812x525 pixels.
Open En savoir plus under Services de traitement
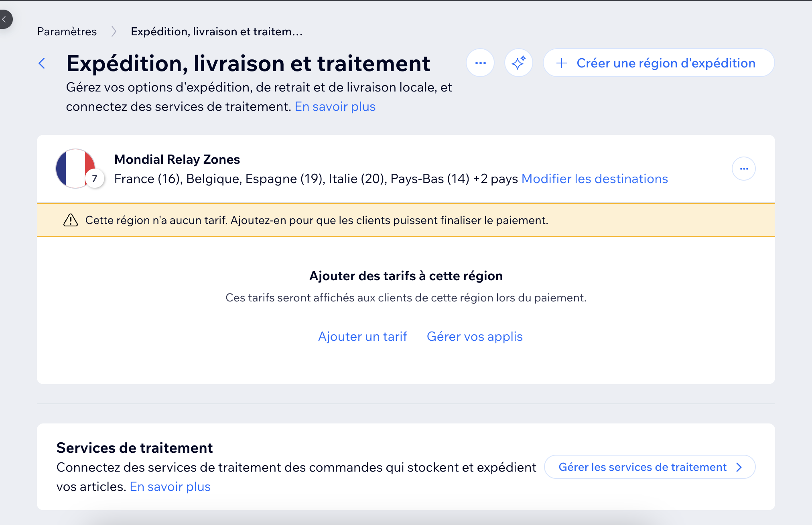pos(170,486)
